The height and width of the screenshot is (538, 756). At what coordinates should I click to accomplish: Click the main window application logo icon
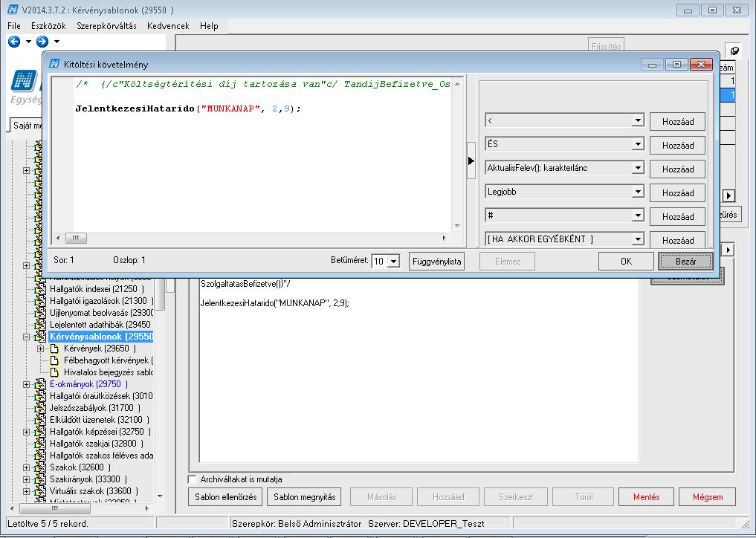coord(13,10)
